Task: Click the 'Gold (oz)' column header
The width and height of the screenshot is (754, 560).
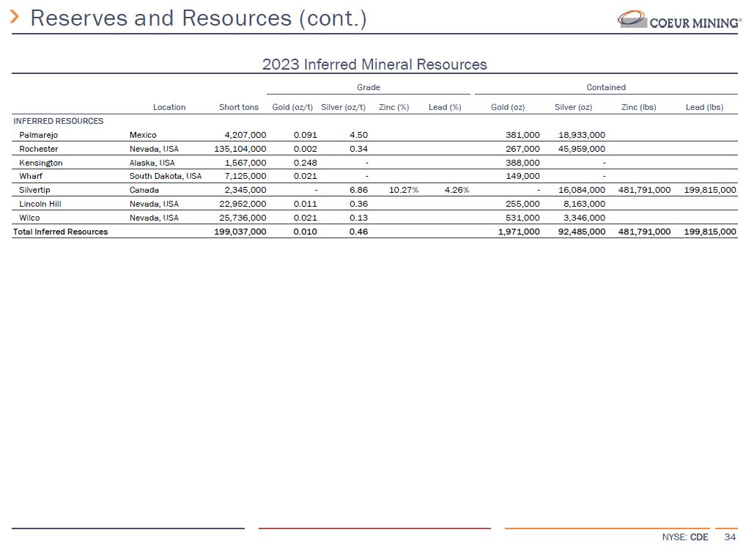Action: tap(508, 107)
